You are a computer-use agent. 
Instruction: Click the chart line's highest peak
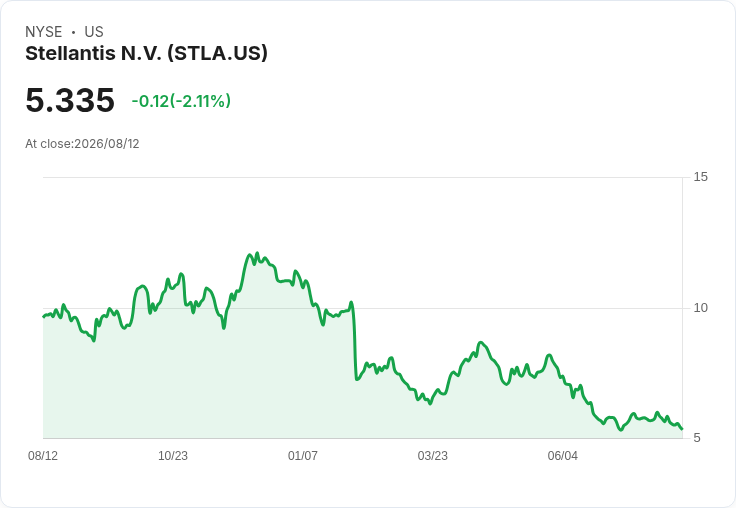pyautogui.click(x=257, y=253)
